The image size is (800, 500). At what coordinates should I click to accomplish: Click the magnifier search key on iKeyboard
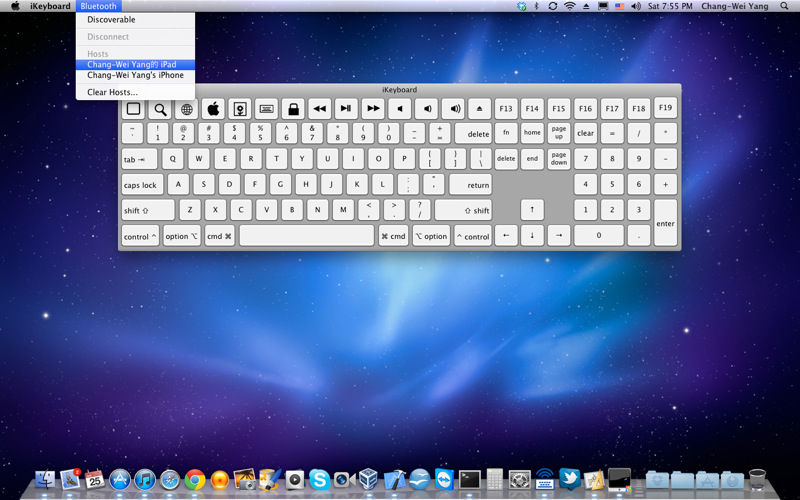point(160,109)
